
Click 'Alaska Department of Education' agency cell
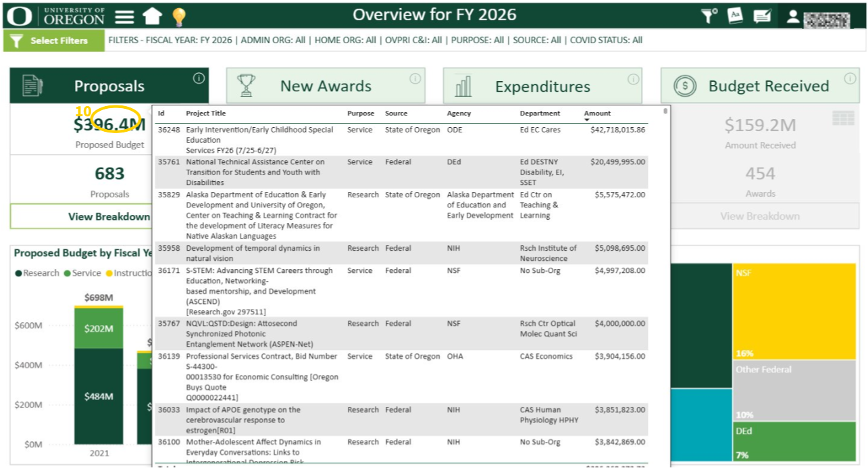coord(480,205)
